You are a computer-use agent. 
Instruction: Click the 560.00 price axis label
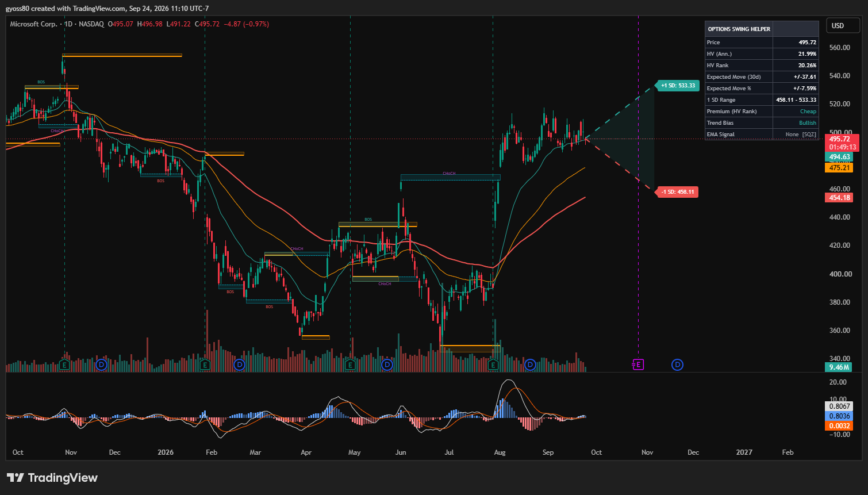[x=840, y=48]
